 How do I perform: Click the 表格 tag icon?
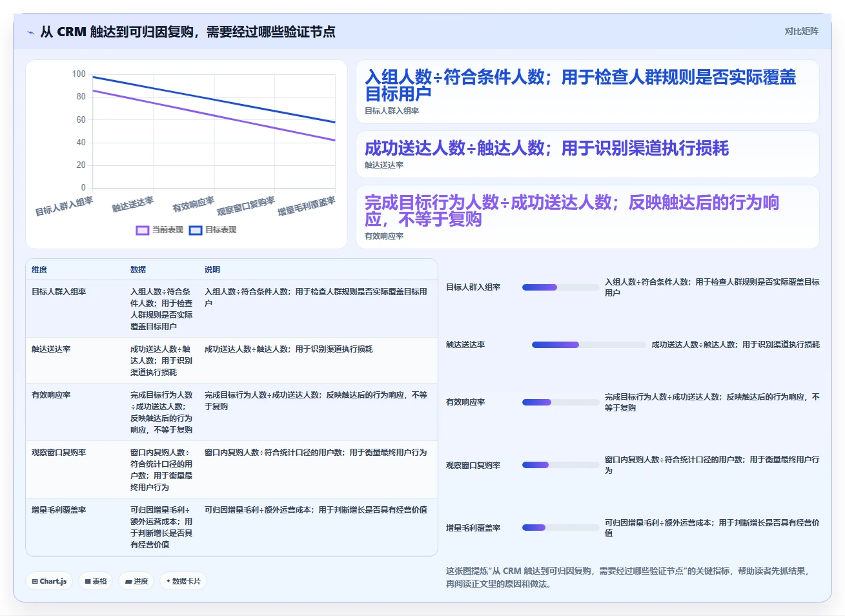[88, 581]
